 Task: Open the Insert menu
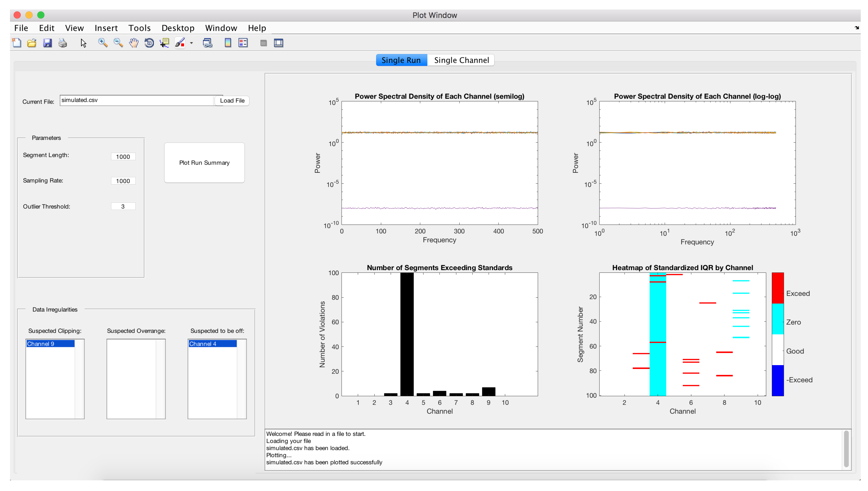[106, 28]
